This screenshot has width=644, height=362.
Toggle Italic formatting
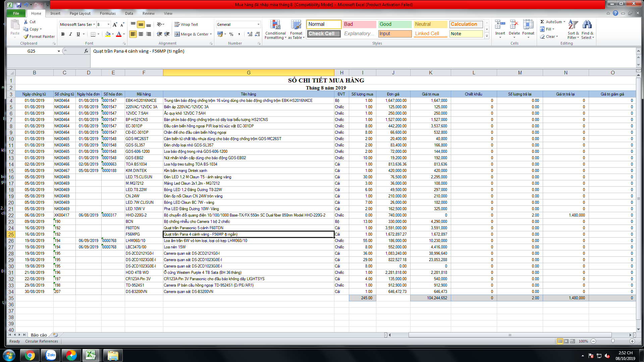point(70,34)
